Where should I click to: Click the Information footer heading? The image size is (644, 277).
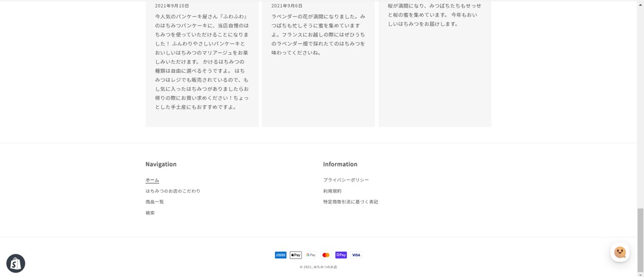click(x=340, y=164)
